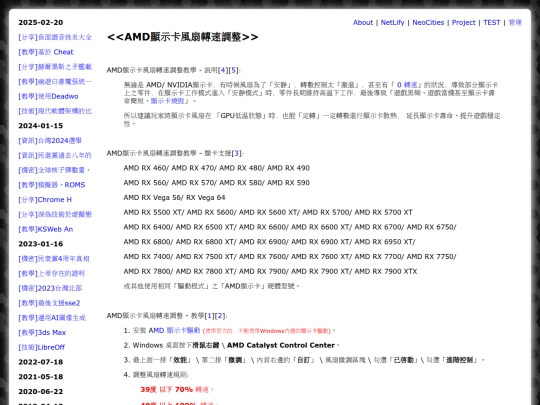The image size is (540, 405).
Task: Open the sidebar article [教學]KSWeb An
Action: 45,229
